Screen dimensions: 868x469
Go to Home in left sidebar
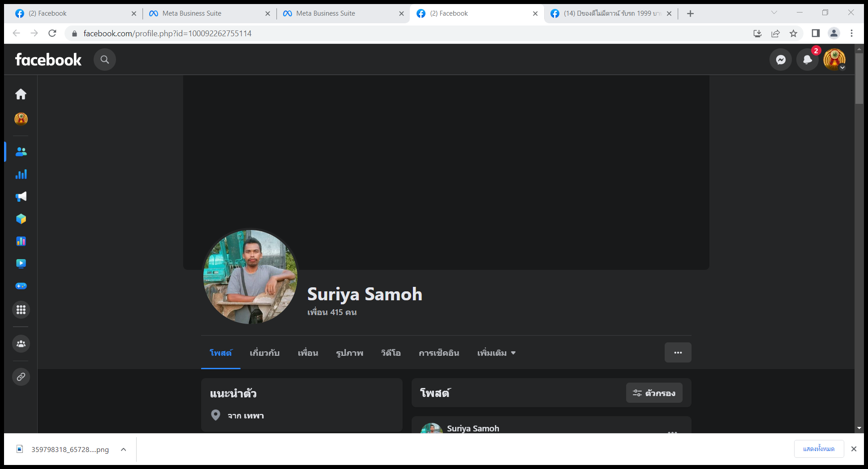pyautogui.click(x=21, y=94)
